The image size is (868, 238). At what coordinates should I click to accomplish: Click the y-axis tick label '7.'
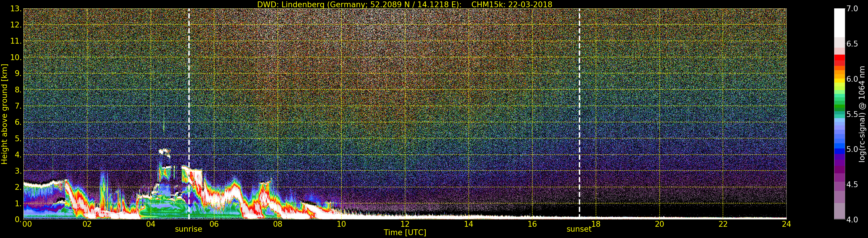point(18,106)
